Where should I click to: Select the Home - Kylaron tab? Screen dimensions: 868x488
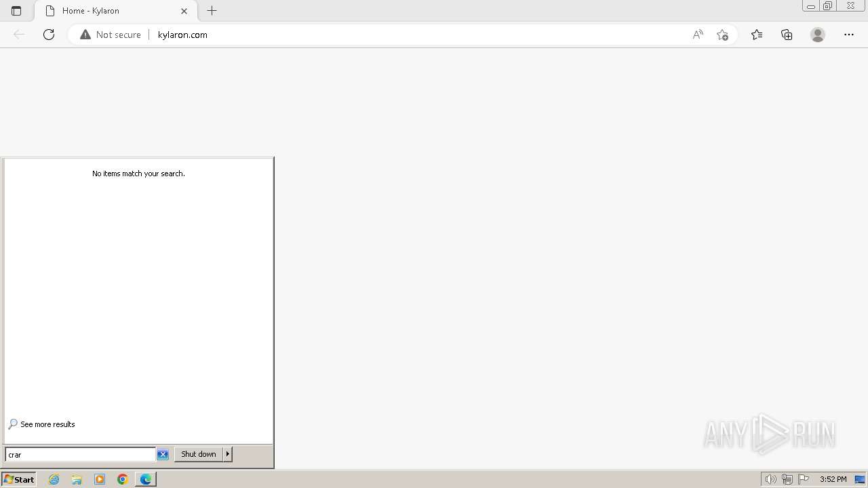[116, 11]
